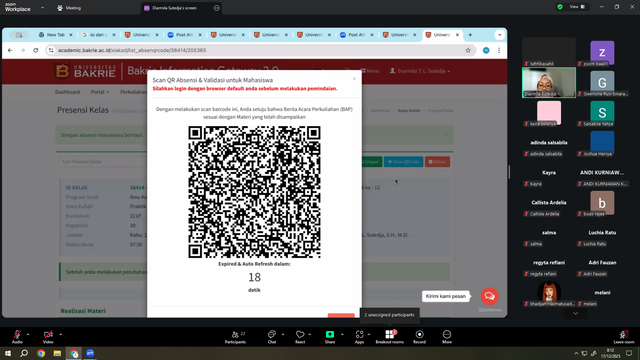The image size is (640, 360).
Task: Click the red Selesai button
Action: [437, 162]
